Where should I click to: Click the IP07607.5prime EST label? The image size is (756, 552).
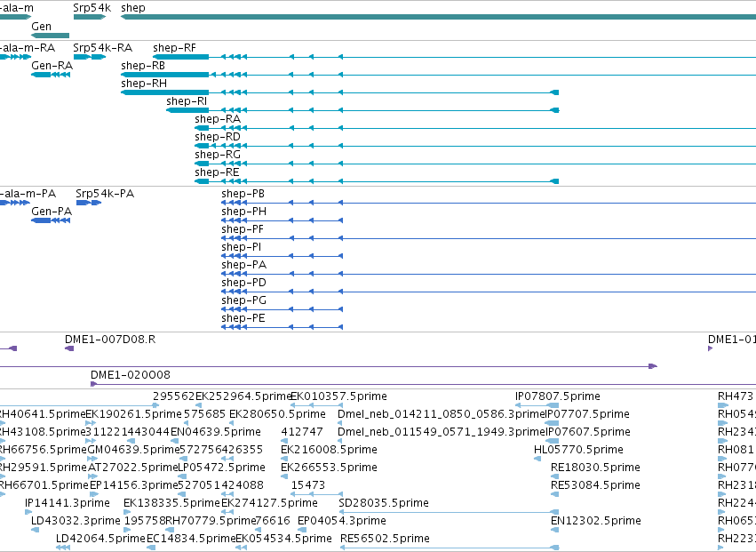pos(588,432)
